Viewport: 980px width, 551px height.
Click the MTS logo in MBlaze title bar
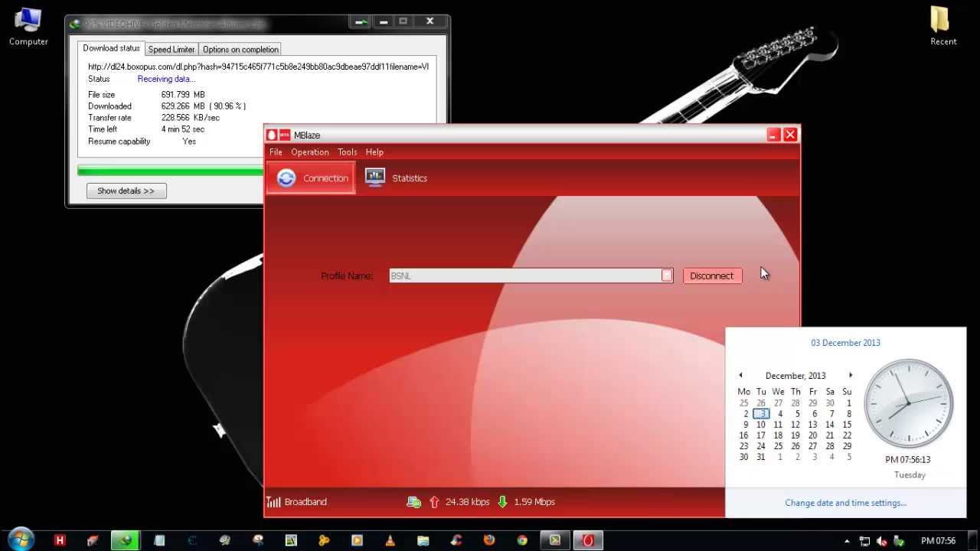tap(284, 135)
